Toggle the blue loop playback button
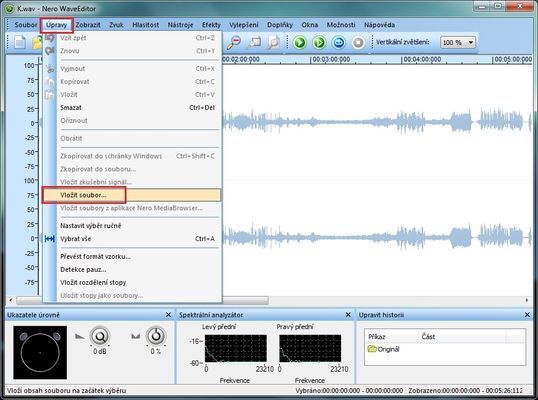Viewport: 538px width, 400px height. click(339, 43)
